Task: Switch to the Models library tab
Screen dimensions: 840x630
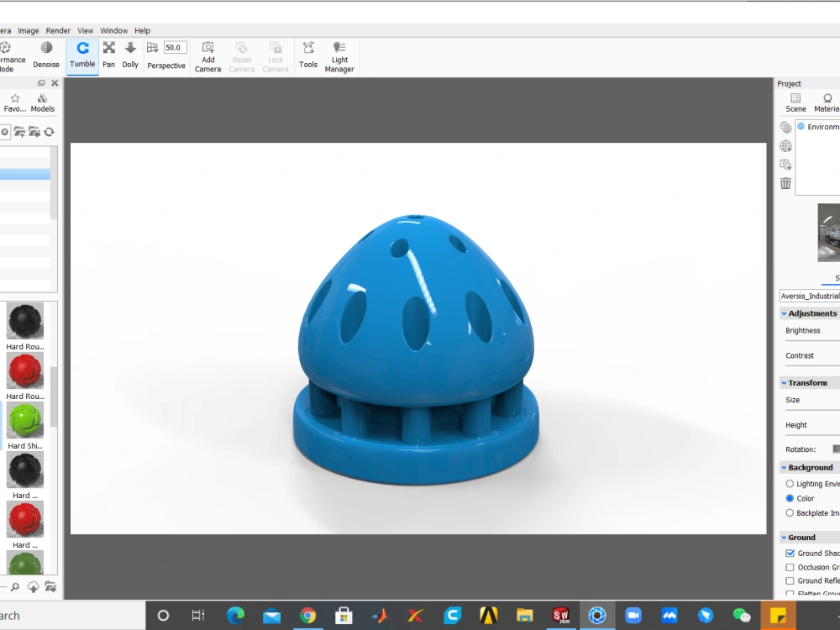Action: [x=42, y=102]
